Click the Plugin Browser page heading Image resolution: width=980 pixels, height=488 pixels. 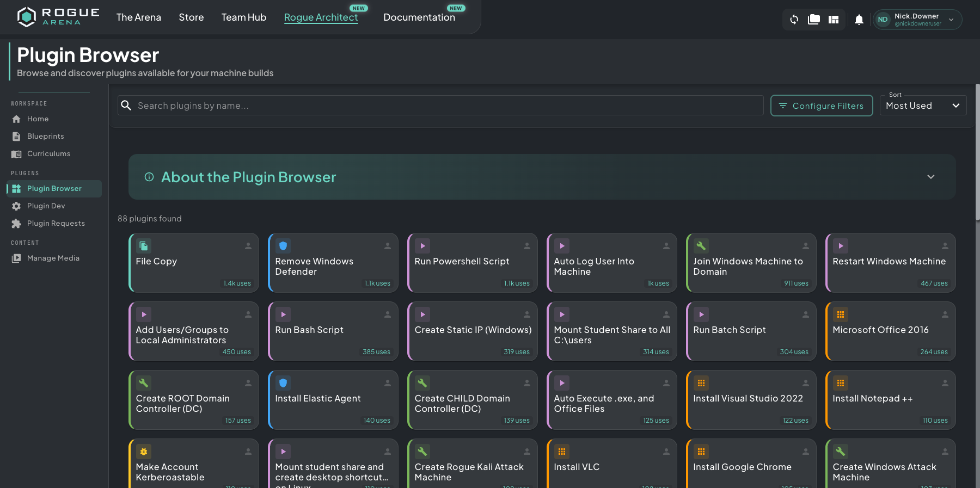pyautogui.click(x=88, y=55)
